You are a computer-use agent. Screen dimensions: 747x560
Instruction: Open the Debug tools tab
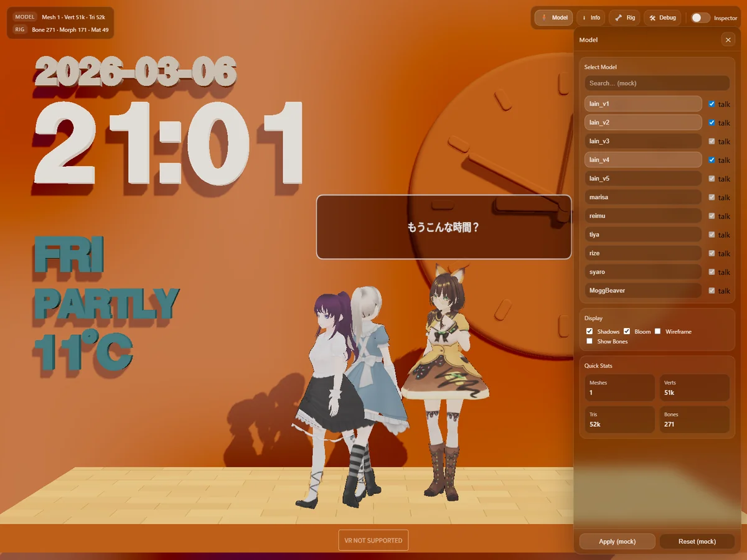click(662, 17)
